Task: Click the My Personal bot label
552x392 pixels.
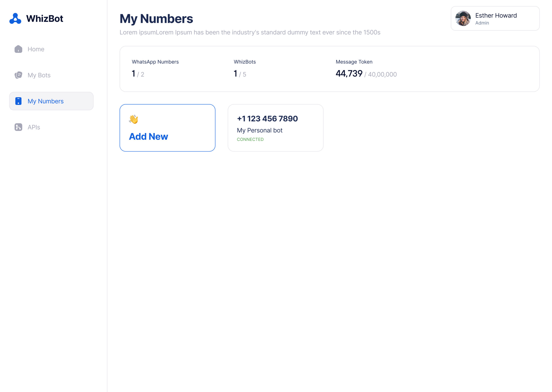Action: [x=259, y=130]
